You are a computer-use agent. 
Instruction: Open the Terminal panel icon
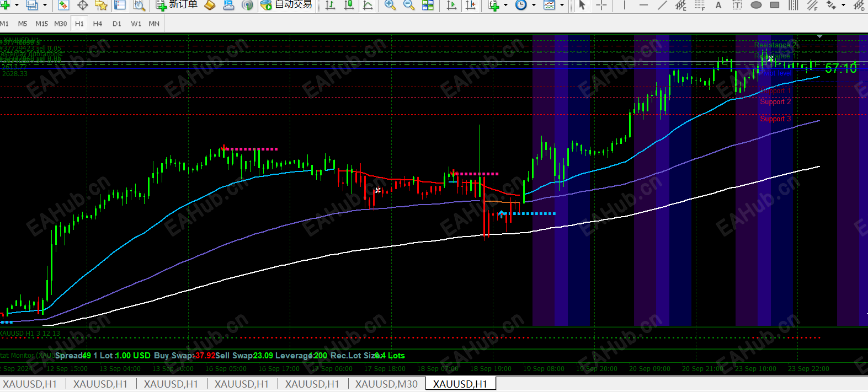[x=120, y=5]
